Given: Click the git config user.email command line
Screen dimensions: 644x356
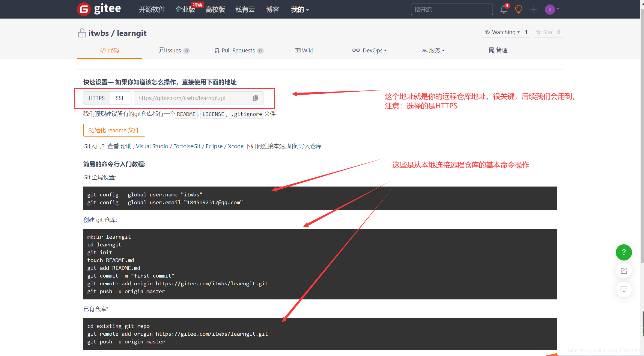Looking at the screenshot, I should (x=165, y=202).
